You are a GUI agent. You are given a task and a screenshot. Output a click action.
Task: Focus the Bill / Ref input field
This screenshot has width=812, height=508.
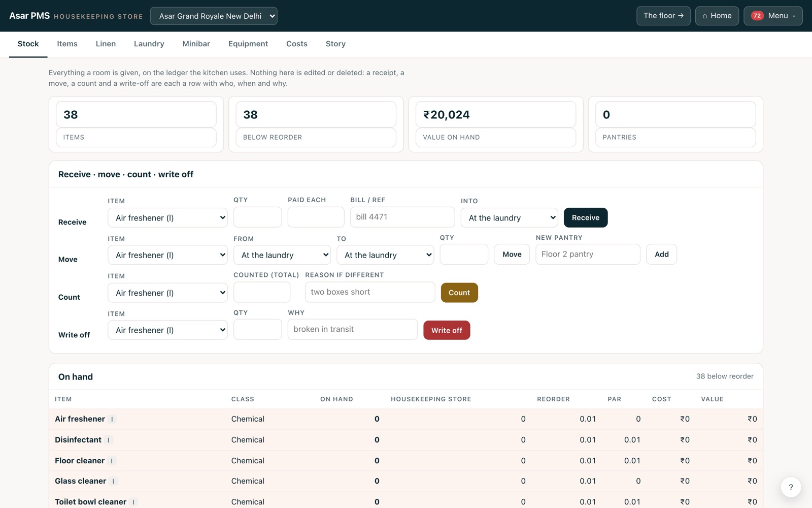tap(402, 217)
